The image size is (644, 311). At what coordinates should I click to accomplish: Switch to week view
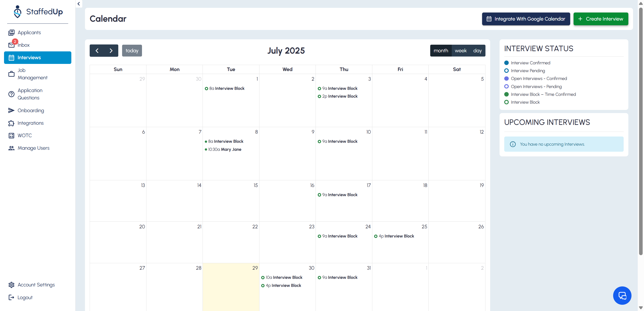click(460, 51)
